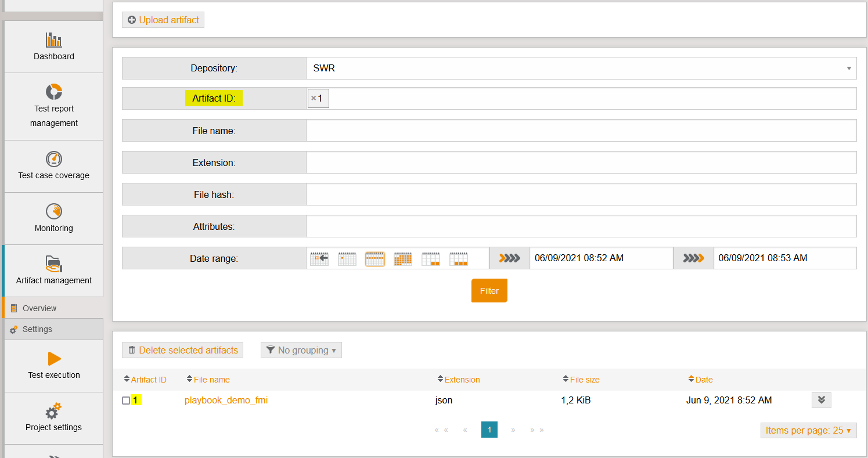Select the highlighted week calendar range icon
This screenshot has width=868, height=458.
[374, 258]
